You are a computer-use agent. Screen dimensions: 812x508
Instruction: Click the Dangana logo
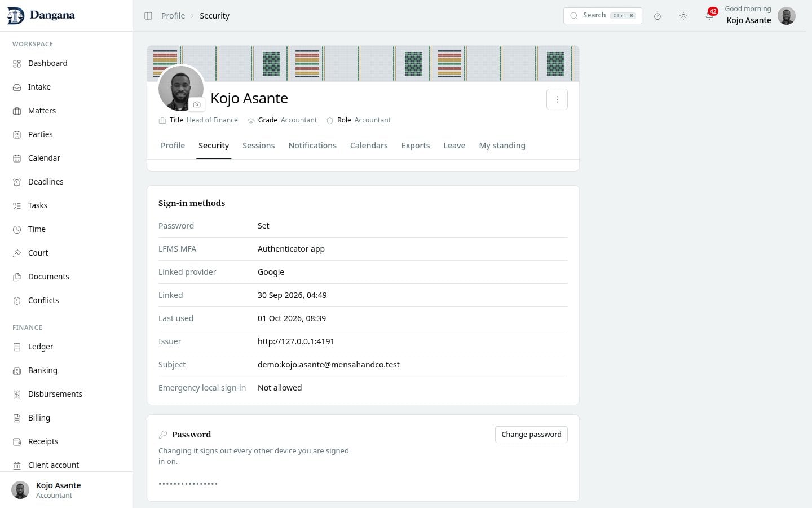pyautogui.click(x=41, y=16)
